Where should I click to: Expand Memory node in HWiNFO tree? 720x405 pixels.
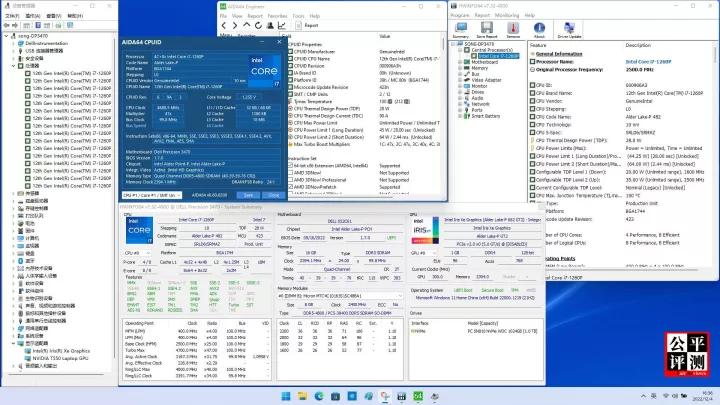(460, 68)
